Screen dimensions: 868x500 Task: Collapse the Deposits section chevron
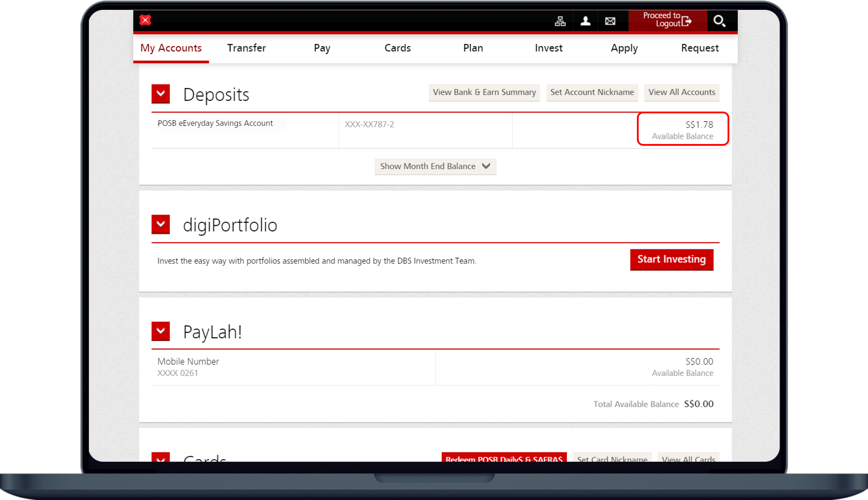coord(161,94)
